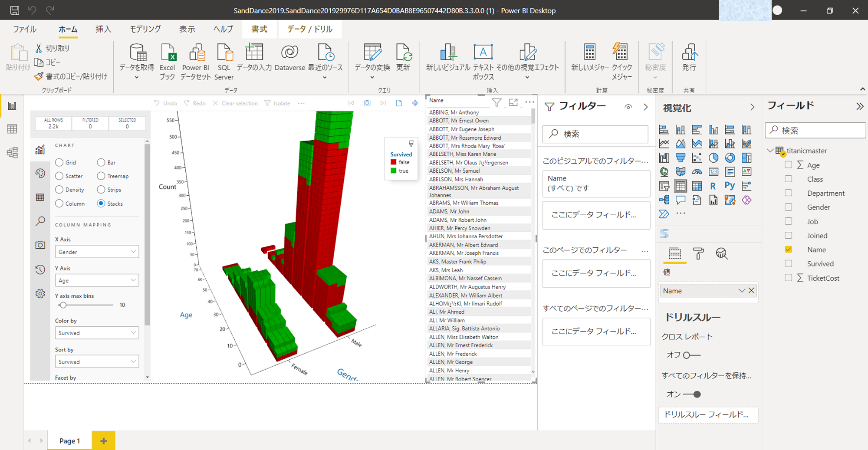Screen dimensions: 868x450
Task: Switch to the View (表示) ribbon tab
Action: point(187,29)
